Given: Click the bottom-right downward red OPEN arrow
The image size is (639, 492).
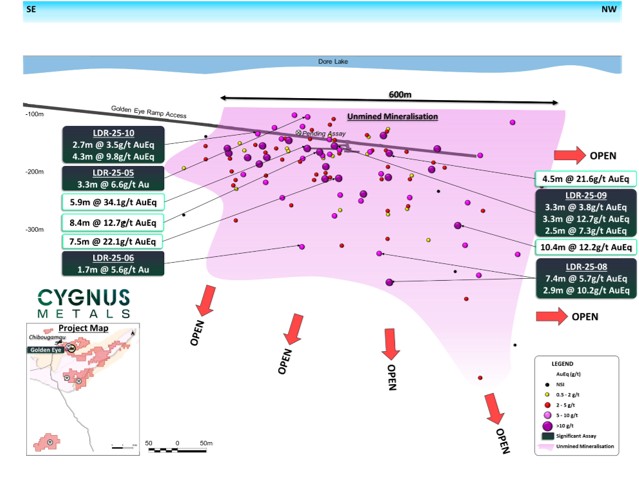Looking at the screenshot, I should tap(492, 408).
